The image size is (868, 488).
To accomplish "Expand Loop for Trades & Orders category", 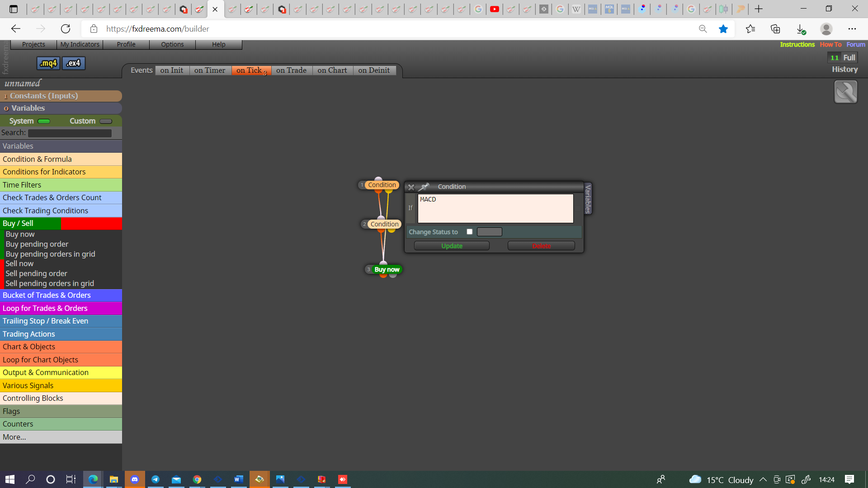I will pos(61,308).
